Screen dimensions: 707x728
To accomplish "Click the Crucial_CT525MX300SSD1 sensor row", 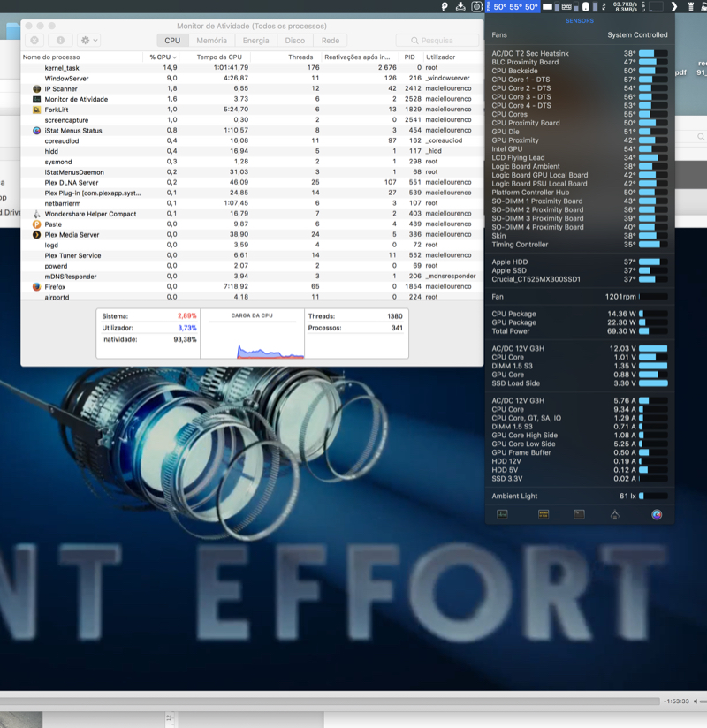I will pyautogui.click(x=580, y=279).
